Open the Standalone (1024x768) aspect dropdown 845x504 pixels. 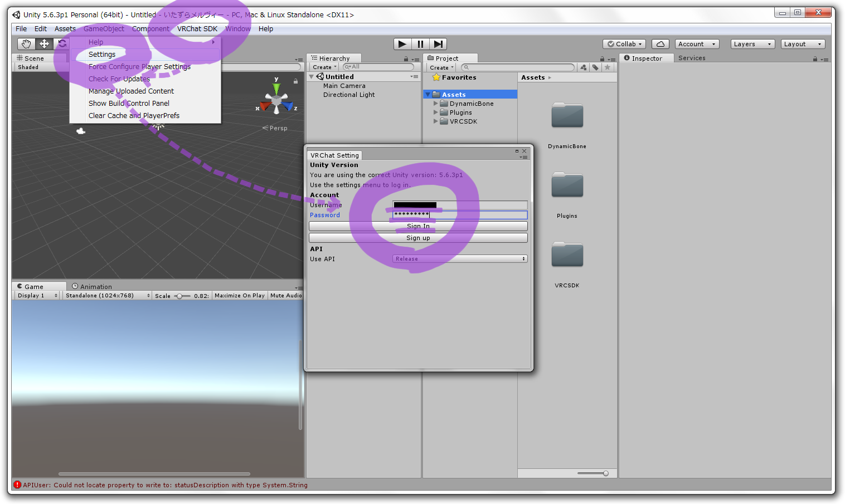pyautogui.click(x=107, y=296)
